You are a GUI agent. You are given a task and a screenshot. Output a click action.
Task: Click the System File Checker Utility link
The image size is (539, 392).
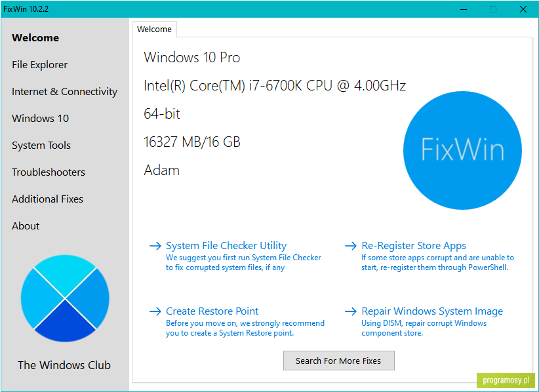coord(226,245)
